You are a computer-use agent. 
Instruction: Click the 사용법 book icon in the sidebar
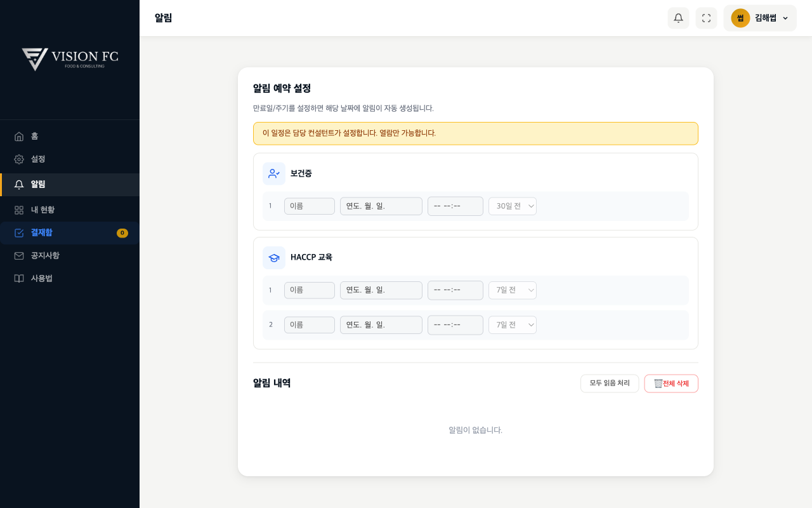point(19,279)
